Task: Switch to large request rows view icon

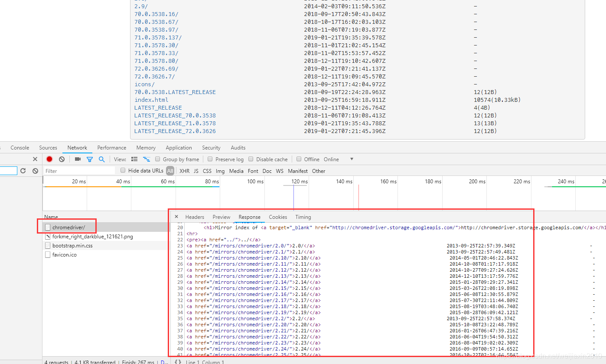Action: 134,159
